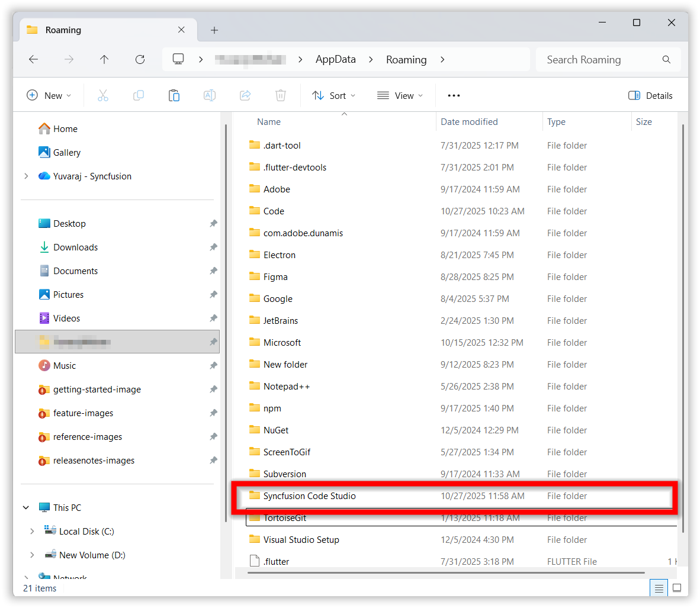Click the Paste clipboard icon
The image size is (700, 608).
point(174,95)
